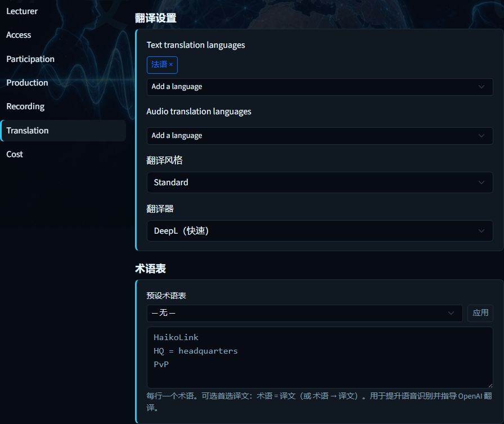Image resolution: width=504 pixels, height=424 pixels.
Task: Select the Translation sidebar item
Action: [64, 131]
